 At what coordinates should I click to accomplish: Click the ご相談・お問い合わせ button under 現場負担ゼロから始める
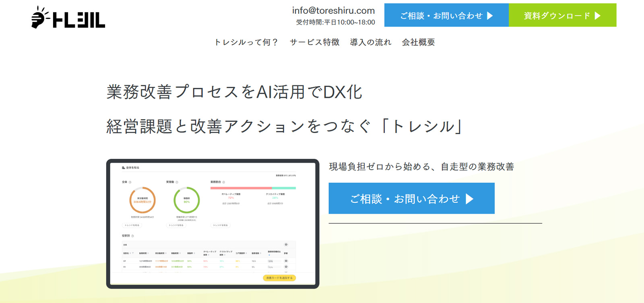pos(411,198)
